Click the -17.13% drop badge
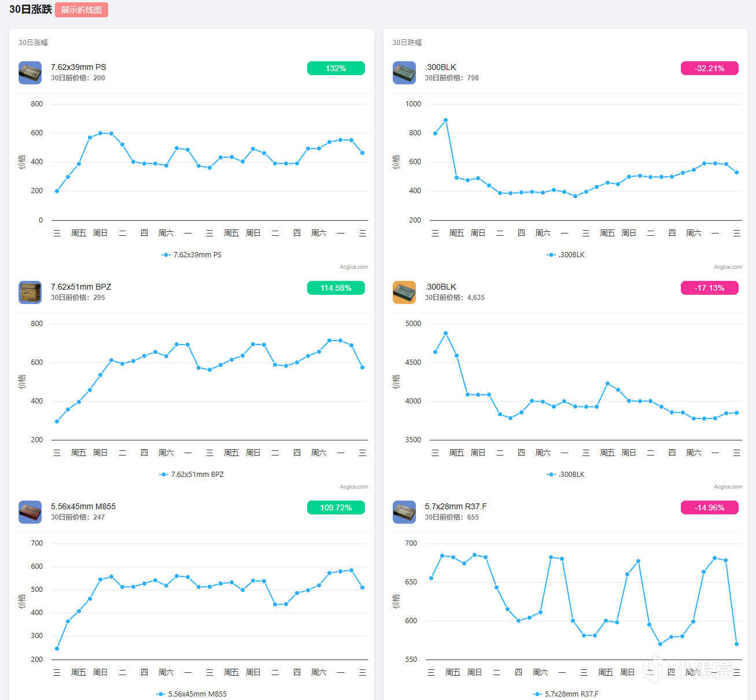The width and height of the screenshot is (756, 700). (x=710, y=288)
